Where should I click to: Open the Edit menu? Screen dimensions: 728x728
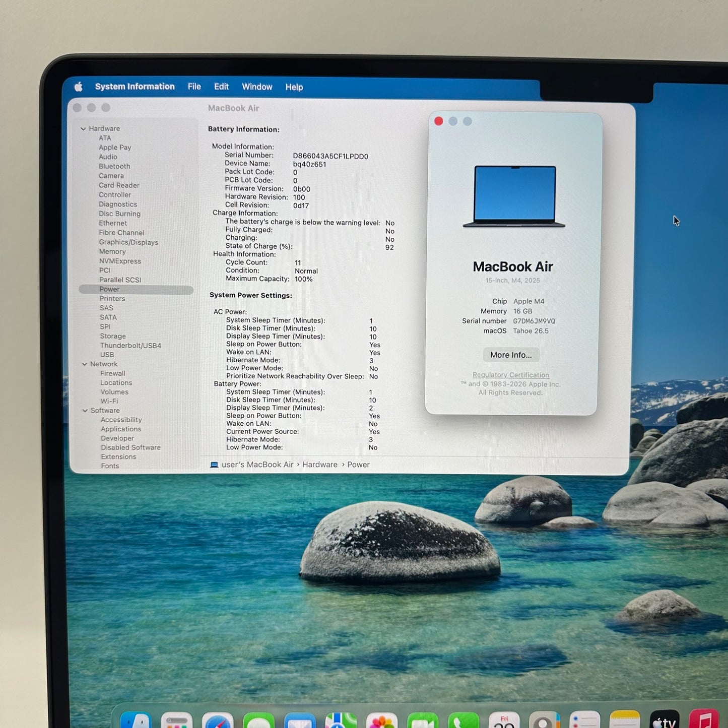point(221,87)
